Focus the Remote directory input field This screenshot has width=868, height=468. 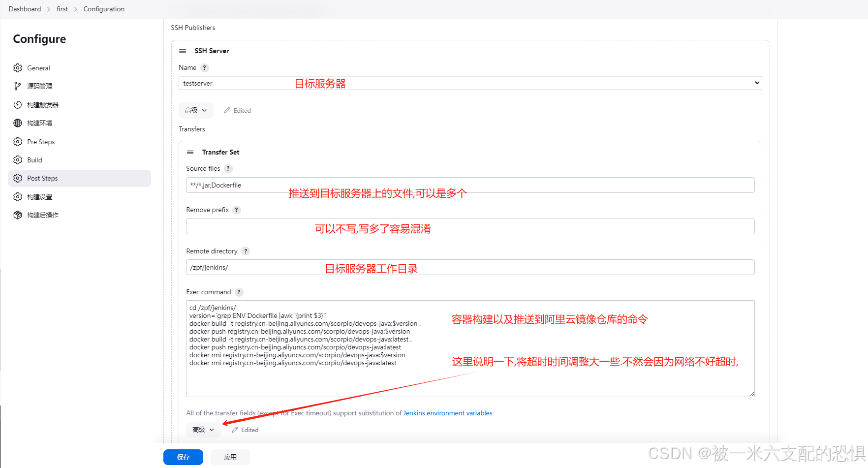pyautogui.click(x=470, y=267)
